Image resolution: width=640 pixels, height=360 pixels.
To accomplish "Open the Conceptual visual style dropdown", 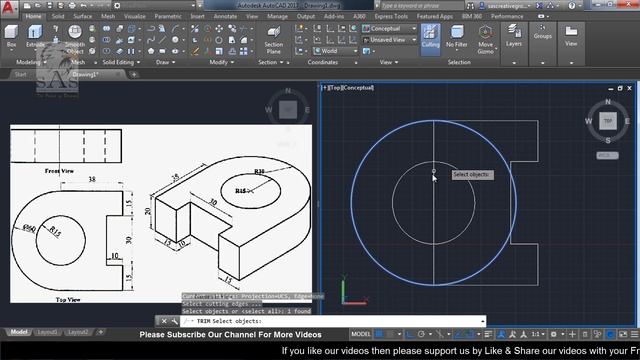I will pyautogui.click(x=389, y=29).
